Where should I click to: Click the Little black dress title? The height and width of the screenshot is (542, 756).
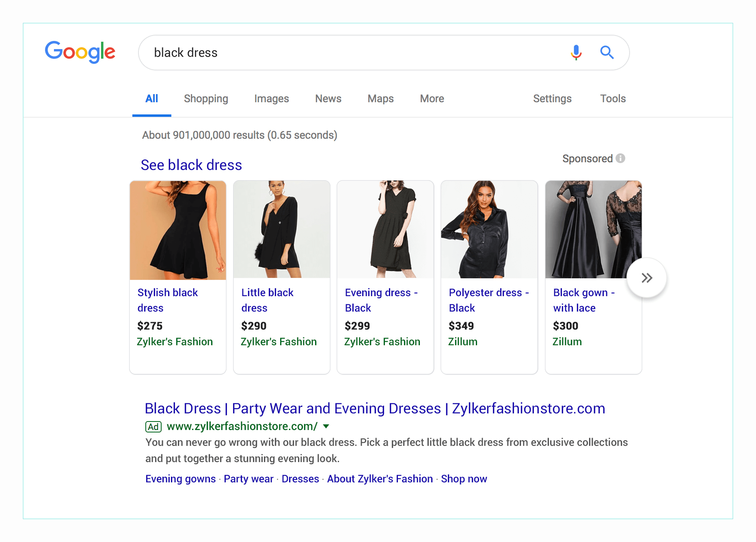tap(267, 300)
